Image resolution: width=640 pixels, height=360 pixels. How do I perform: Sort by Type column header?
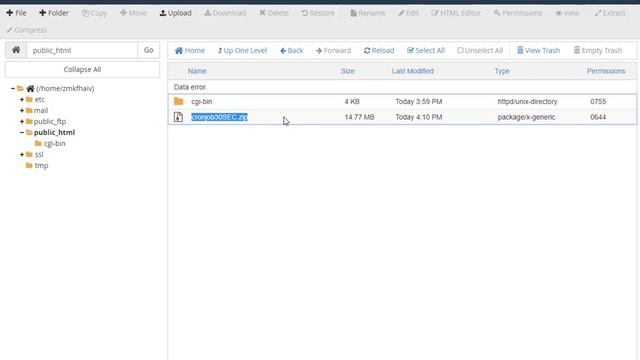(x=502, y=71)
